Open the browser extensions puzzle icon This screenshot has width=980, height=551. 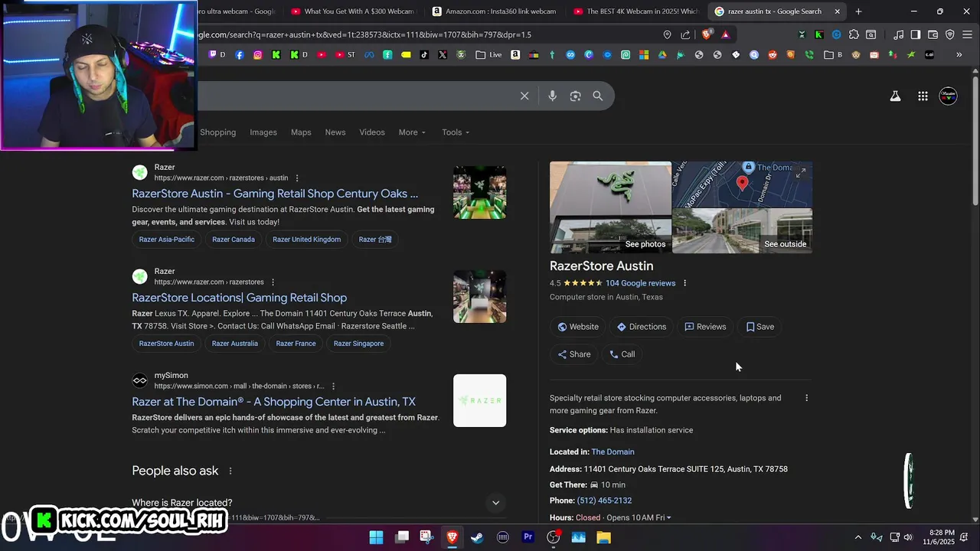point(854,34)
